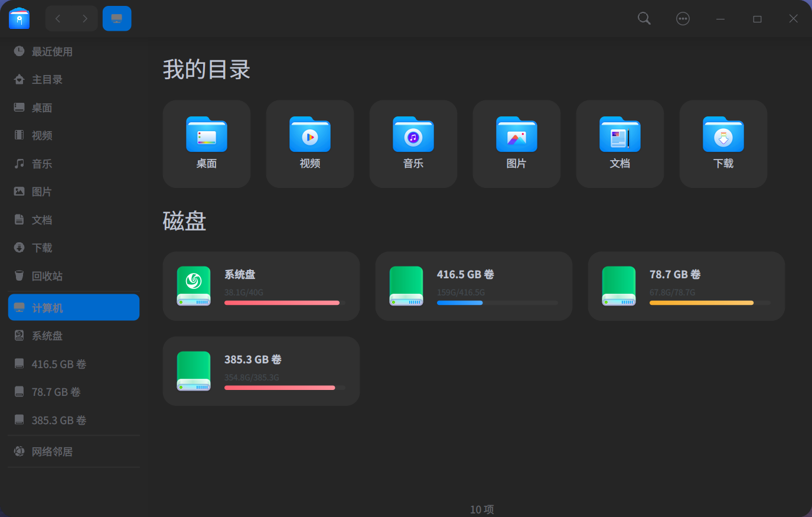Open the search icon in the title bar
Image resolution: width=812 pixels, height=517 pixels.
pos(644,18)
